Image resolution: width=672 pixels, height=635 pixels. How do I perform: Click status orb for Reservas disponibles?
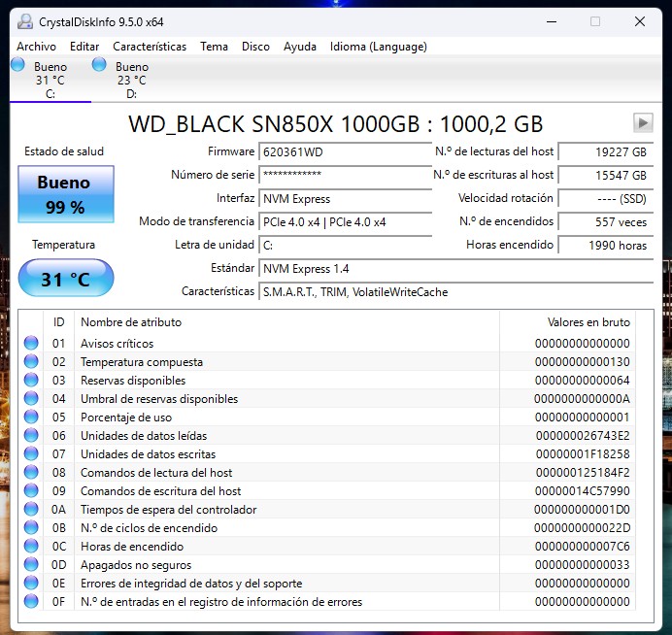pyautogui.click(x=31, y=380)
